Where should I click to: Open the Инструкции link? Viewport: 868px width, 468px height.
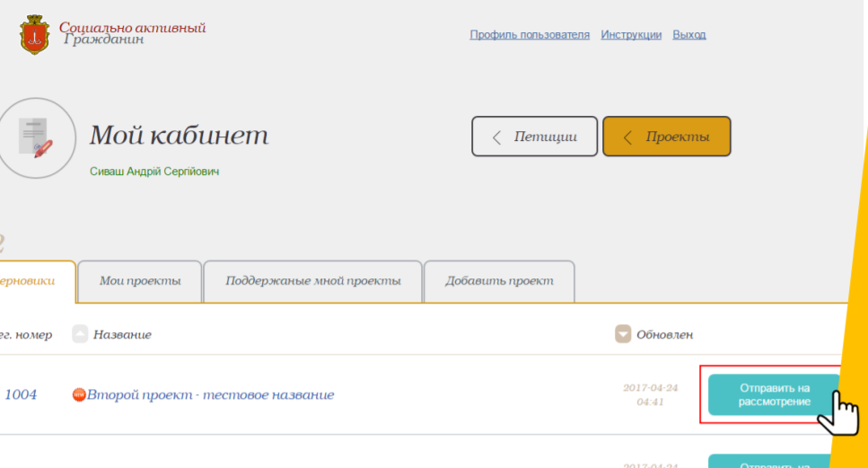(631, 34)
